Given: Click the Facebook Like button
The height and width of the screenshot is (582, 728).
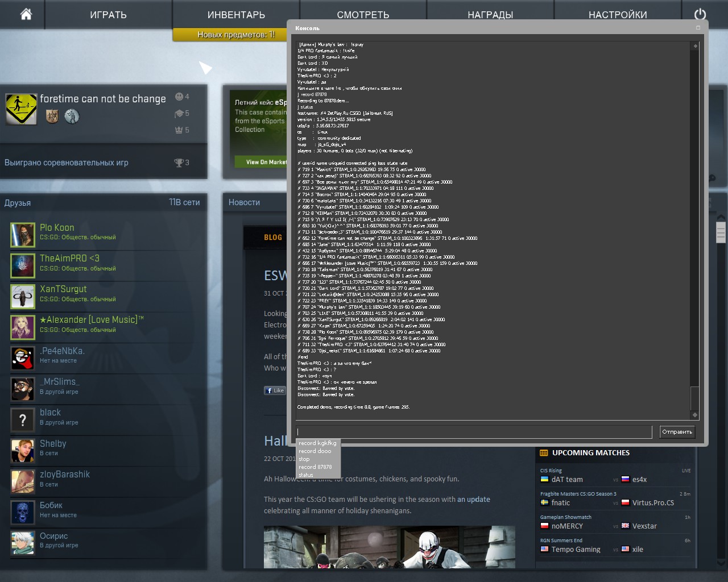Looking at the screenshot, I should pyautogui.click(x=275, y=390).
